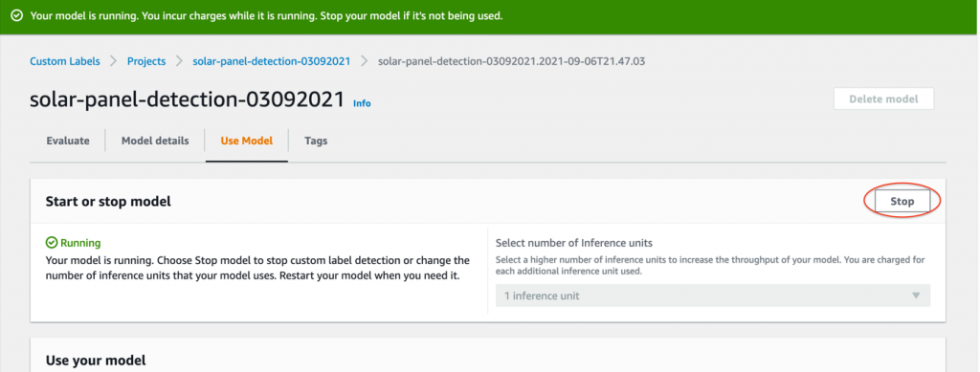Open solar-panel-detection-03092021 breadcrumb link
The image size is (980, 372).
[x=271, y=61]
